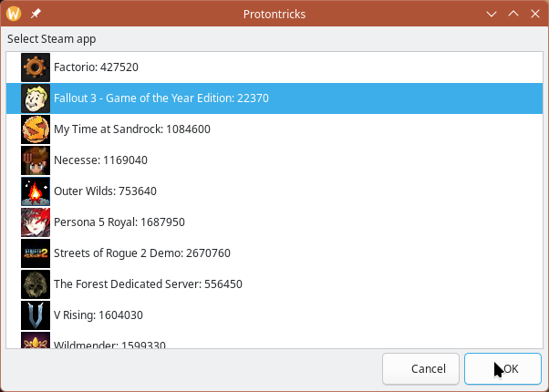
Task: Select Persona 5 Royal: 1687950
Action: [274, 222]
